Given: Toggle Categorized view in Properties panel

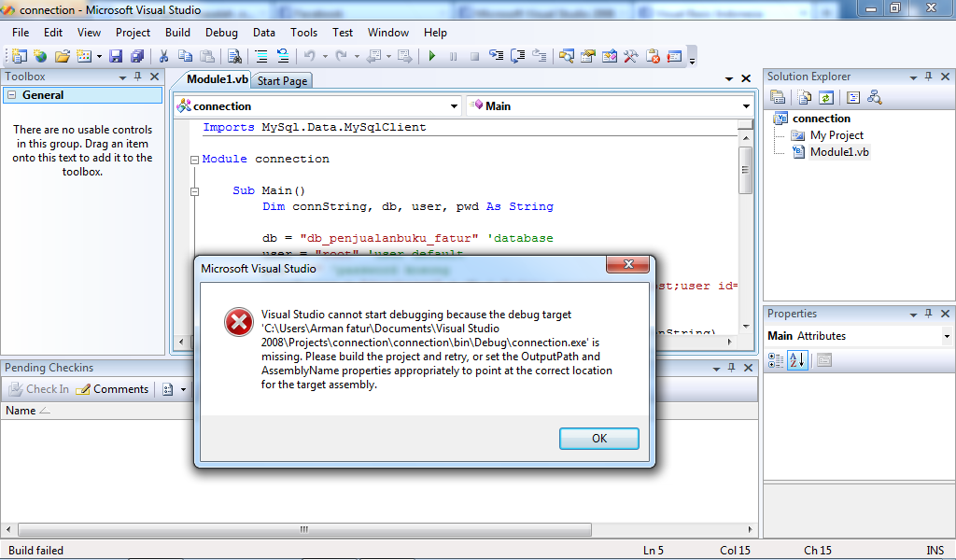Looking at the screenshot, I should [x=776, y=360].
